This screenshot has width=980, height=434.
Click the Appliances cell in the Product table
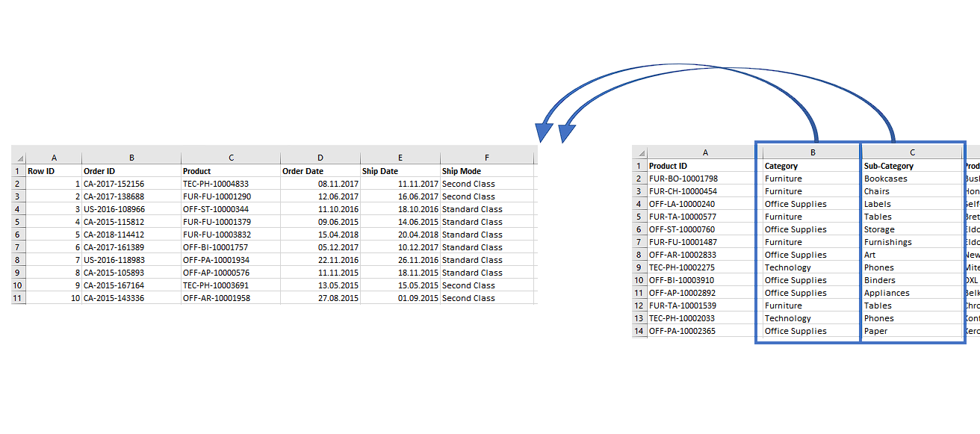910,292
